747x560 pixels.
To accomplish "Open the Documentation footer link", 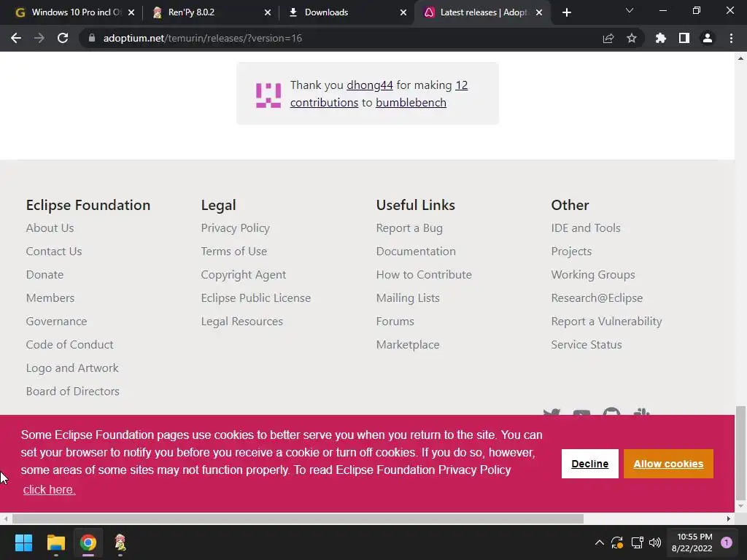I will click(416, 252).
